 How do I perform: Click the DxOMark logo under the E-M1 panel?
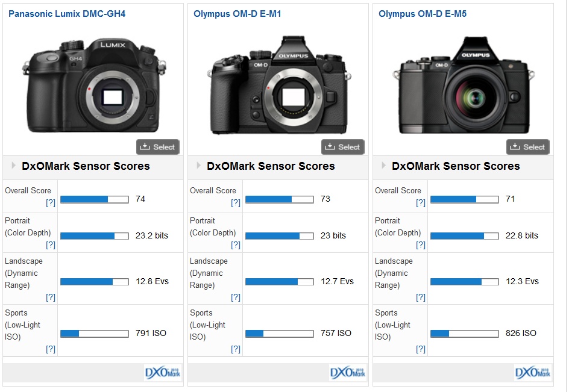[347, 372]
